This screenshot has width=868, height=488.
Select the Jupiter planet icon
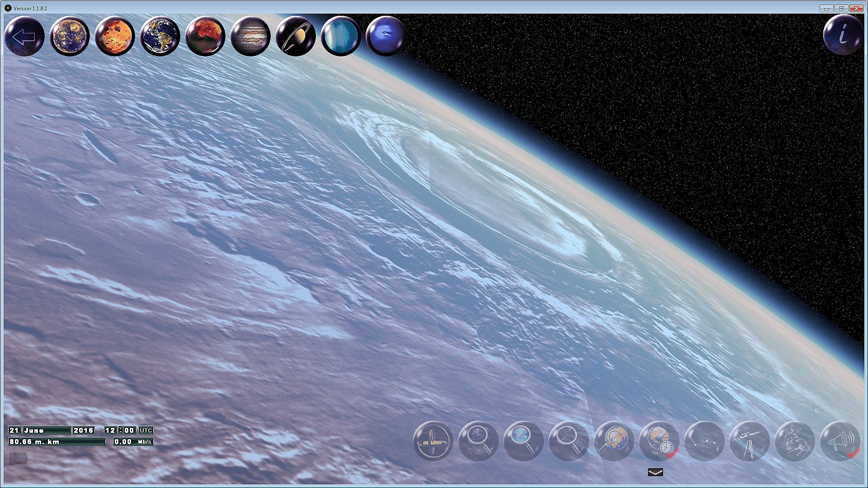250,36
